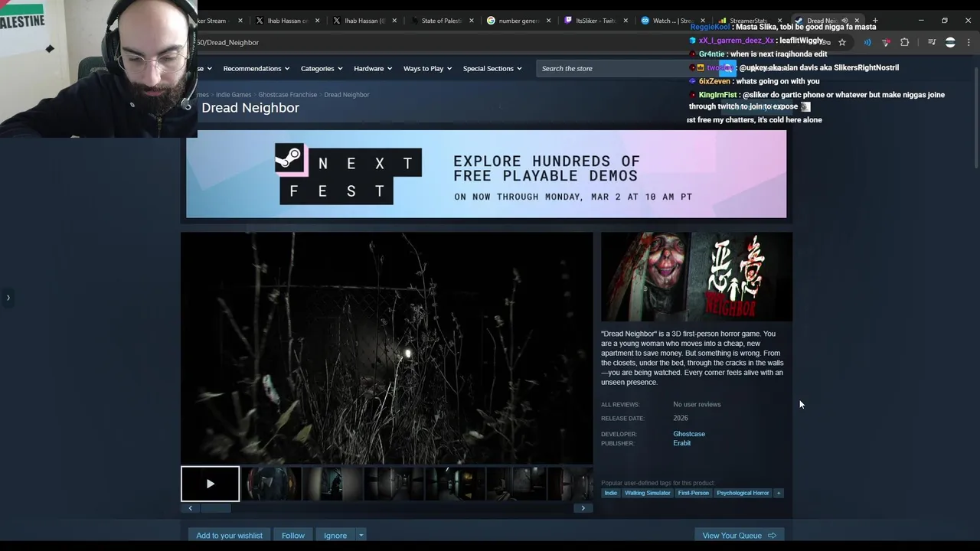Viewport: 980px width, 551px height.
Task: Click the 'No user reviews' text
Action: [697, 405]
